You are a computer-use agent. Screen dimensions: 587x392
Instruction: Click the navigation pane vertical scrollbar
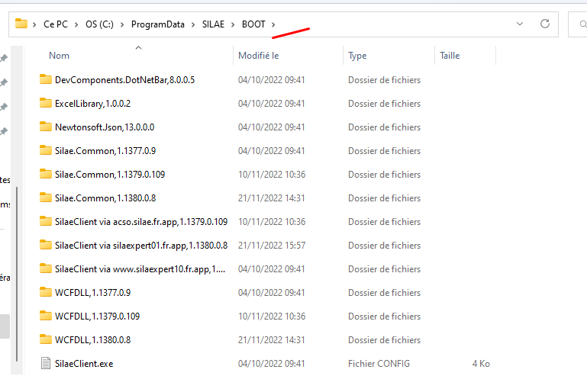17,267
